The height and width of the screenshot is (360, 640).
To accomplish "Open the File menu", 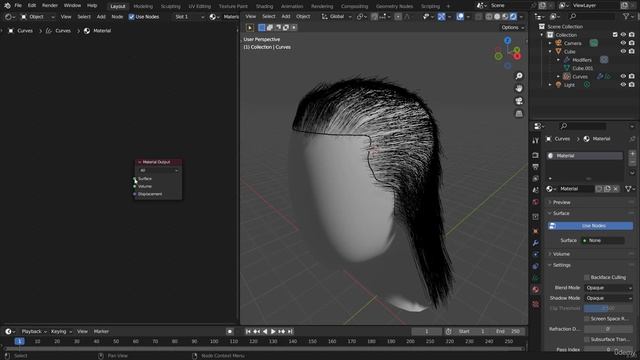I will tap(18, 6).
